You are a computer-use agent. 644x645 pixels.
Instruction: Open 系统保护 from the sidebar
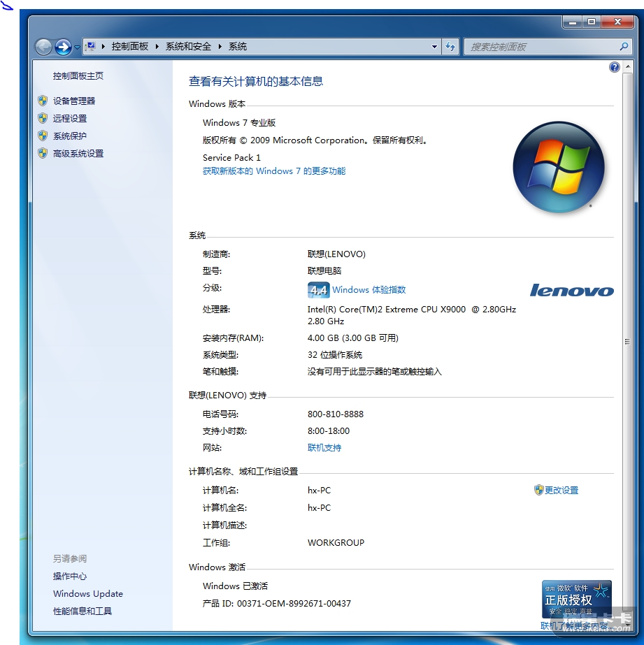click(70, 136)
